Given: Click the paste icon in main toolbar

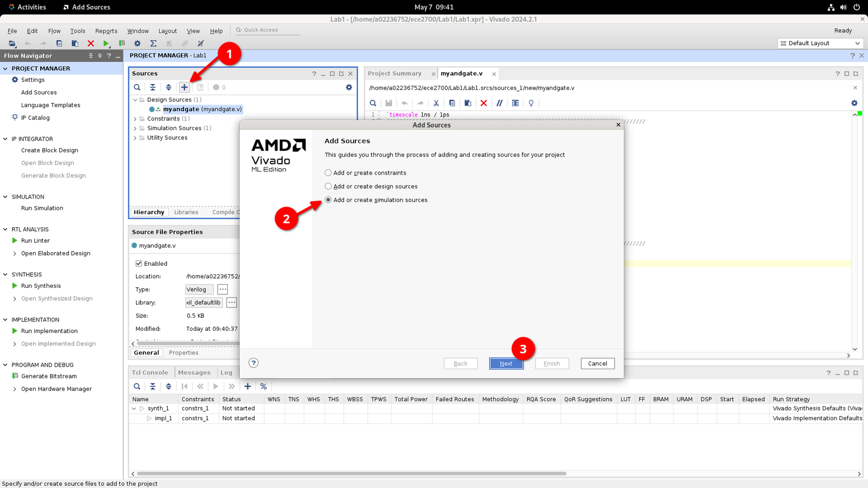Looking at the screenshot, I should [x=75, y=43].
